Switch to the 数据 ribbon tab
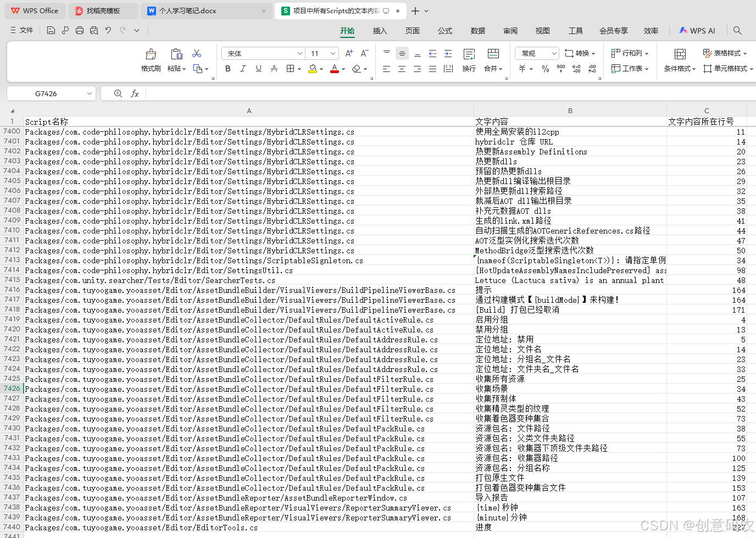756x538 pixels. click(x=477, y=31)
